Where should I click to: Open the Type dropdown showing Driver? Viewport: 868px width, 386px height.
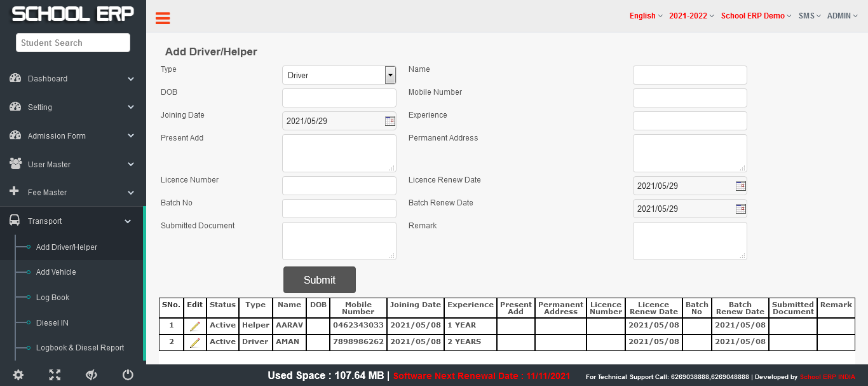pyautogui.click(x=339, y=75)
